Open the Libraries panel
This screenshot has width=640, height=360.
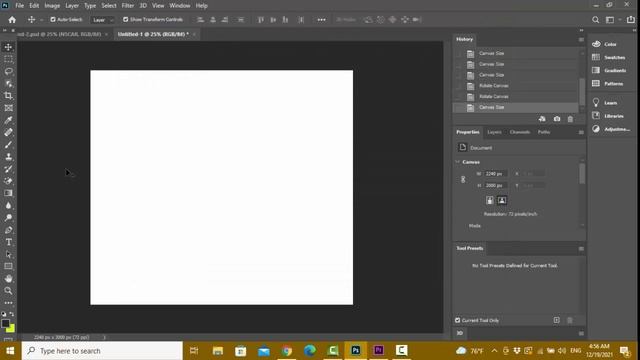[608, 116]
